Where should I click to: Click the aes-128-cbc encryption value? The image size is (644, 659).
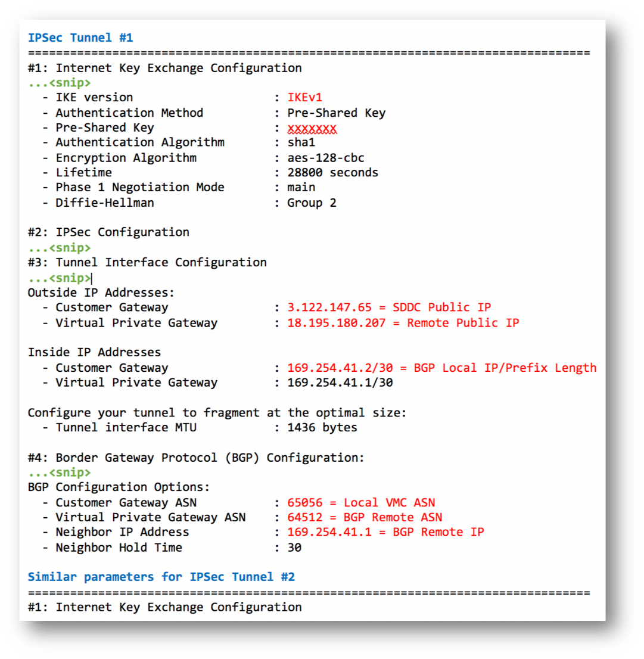tap(325, 158)
